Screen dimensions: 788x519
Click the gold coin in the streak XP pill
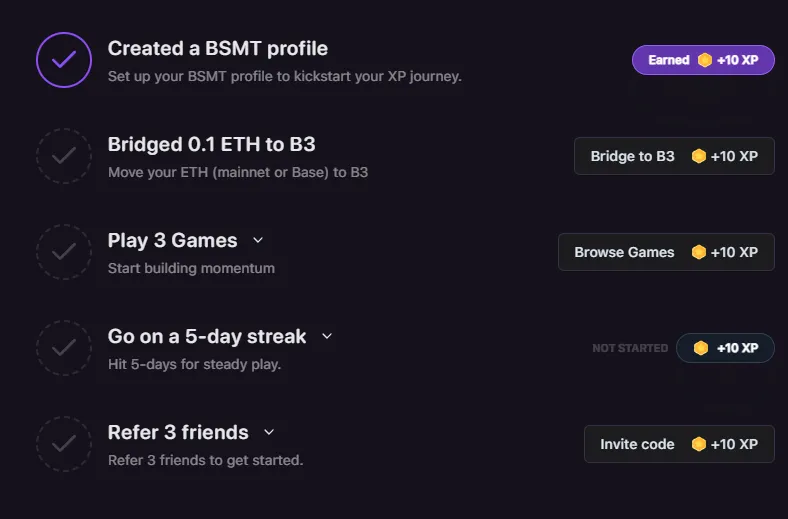701,348
